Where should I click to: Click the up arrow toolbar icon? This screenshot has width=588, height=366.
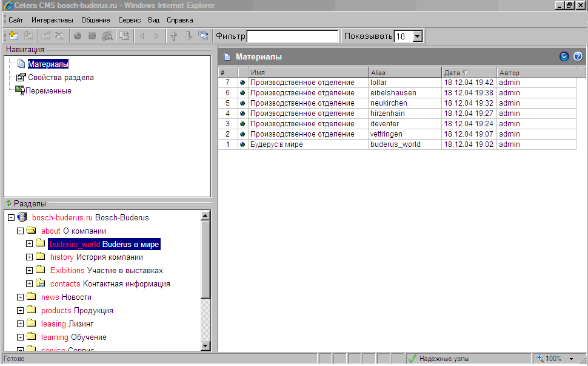pyautogui.click(x=173, y=36)
